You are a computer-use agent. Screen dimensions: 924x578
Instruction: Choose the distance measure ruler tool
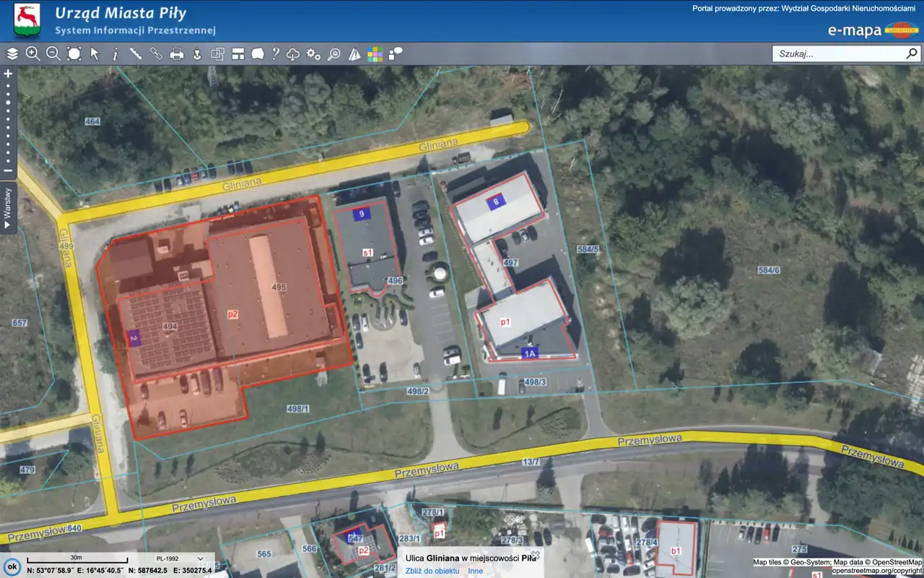(135, 53)
